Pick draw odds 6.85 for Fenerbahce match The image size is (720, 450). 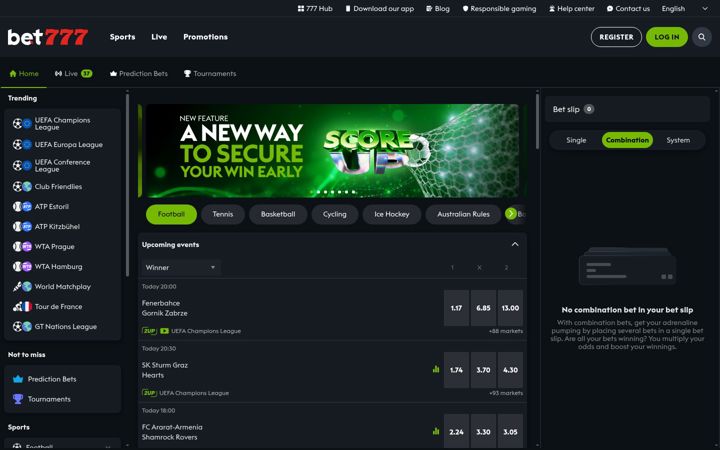point(484,308)
